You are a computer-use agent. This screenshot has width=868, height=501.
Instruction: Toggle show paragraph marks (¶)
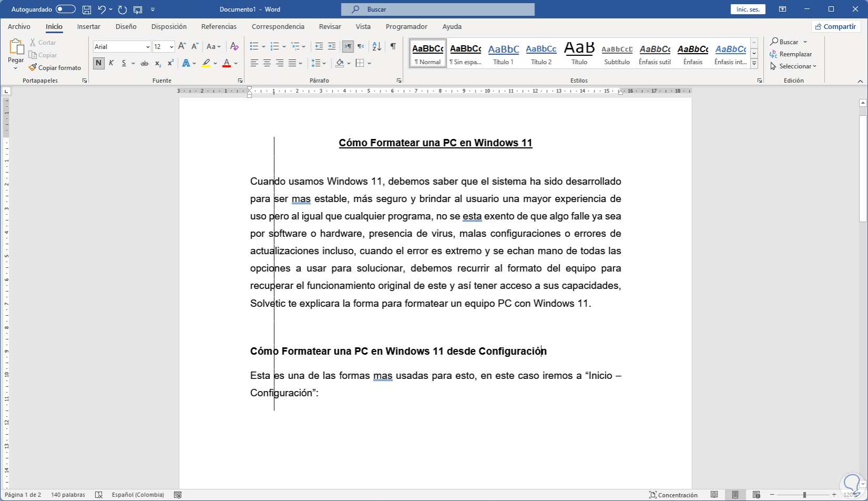tap(393, 46)
